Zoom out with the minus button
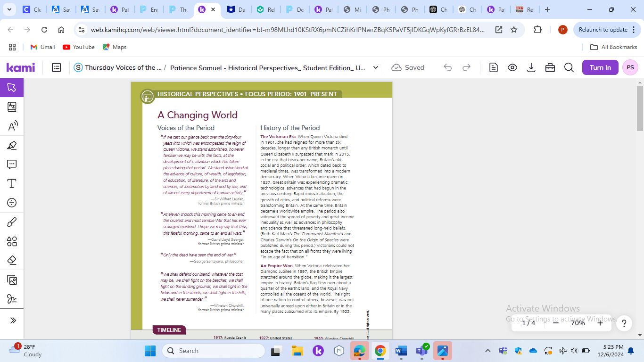The height and width of the screenshot is (362, 644). click(556, 323)
